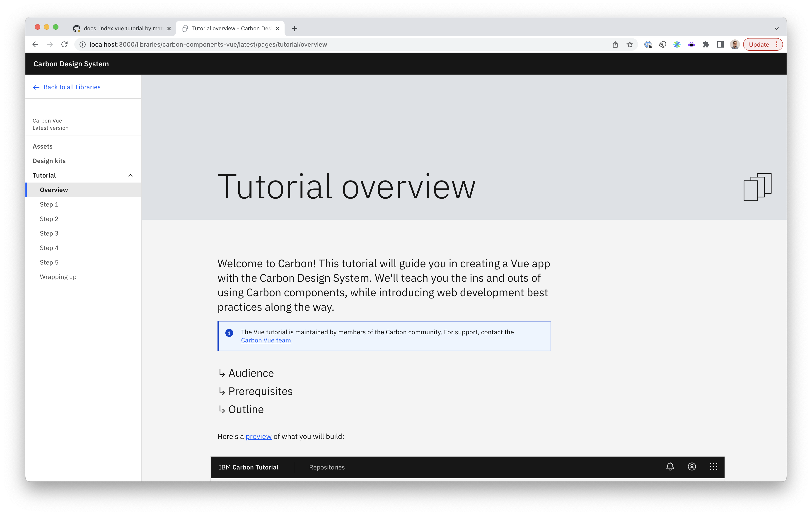The image size is (812, 515).
Task: Open a new browser tab
Action: pos(294,29)
